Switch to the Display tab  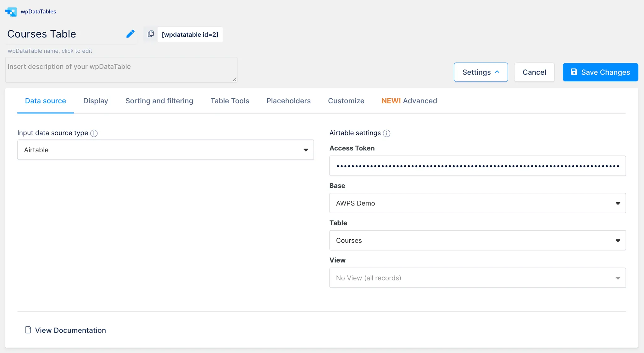click(96, 101)
